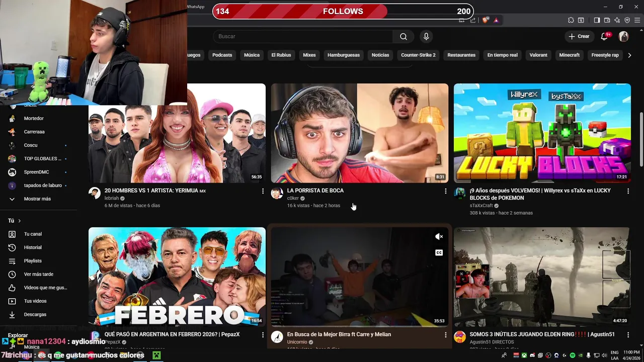Click the Crear button
The image size is (644, 362).
point(579,36)
